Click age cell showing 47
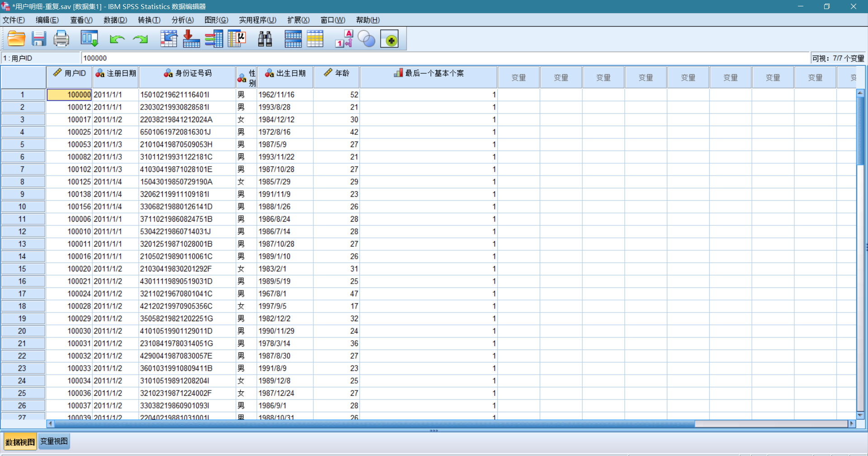Screen dimensions: 868x456 click(x=336, y=294)
